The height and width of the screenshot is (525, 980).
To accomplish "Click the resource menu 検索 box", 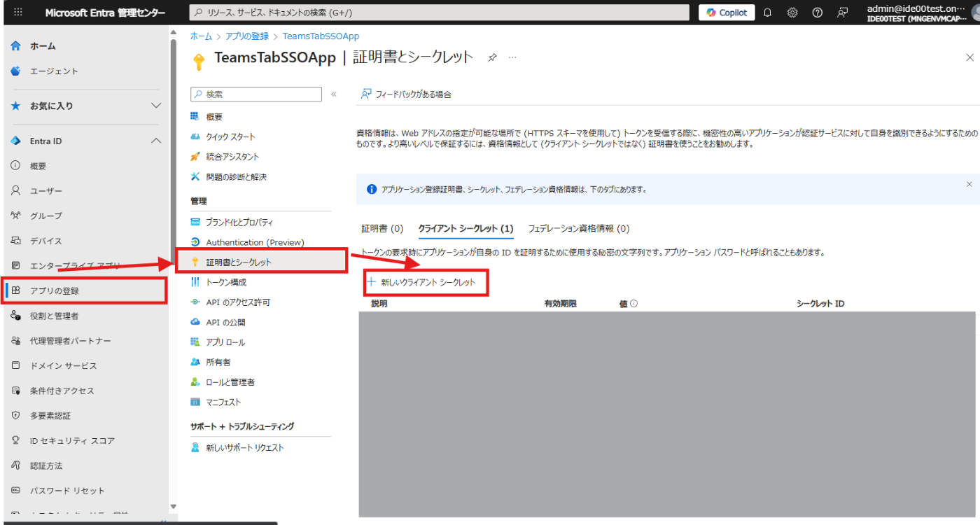I will (x=256, y=94).
